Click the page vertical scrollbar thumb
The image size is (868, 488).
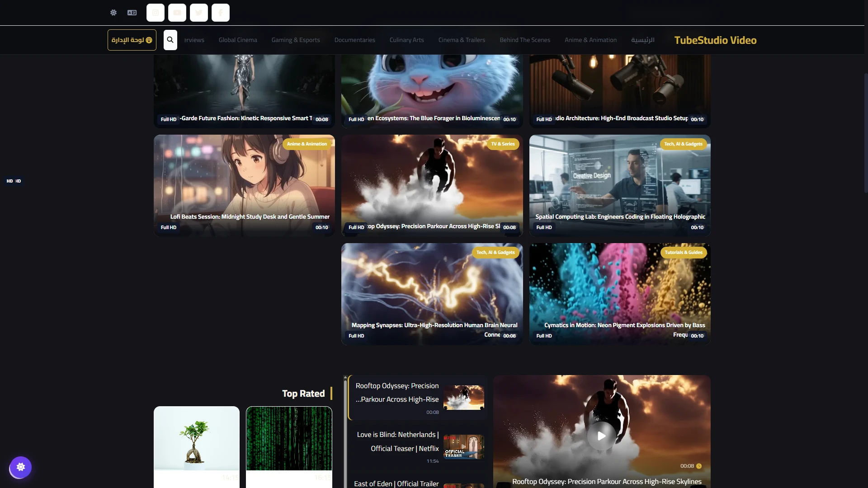coord(866,133)
